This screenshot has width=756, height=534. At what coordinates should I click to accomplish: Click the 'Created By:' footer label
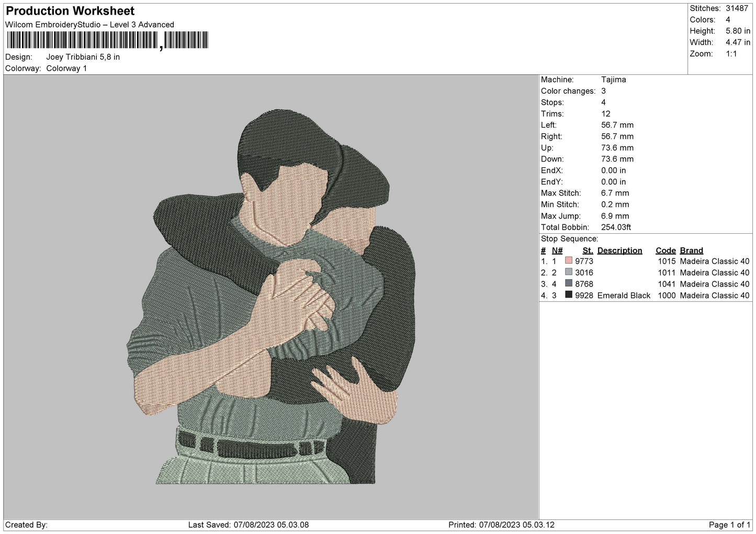(x=26, y=525)
